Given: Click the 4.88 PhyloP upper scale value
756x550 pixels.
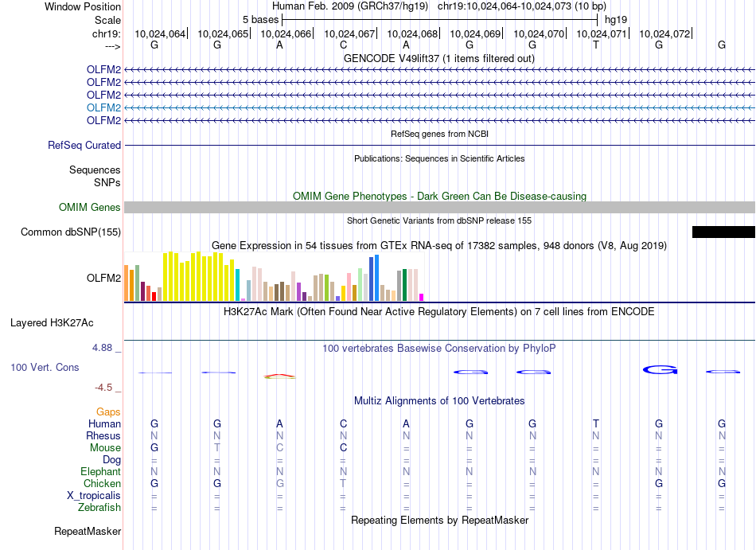Looking at the screenshot, I should [102, 348].
